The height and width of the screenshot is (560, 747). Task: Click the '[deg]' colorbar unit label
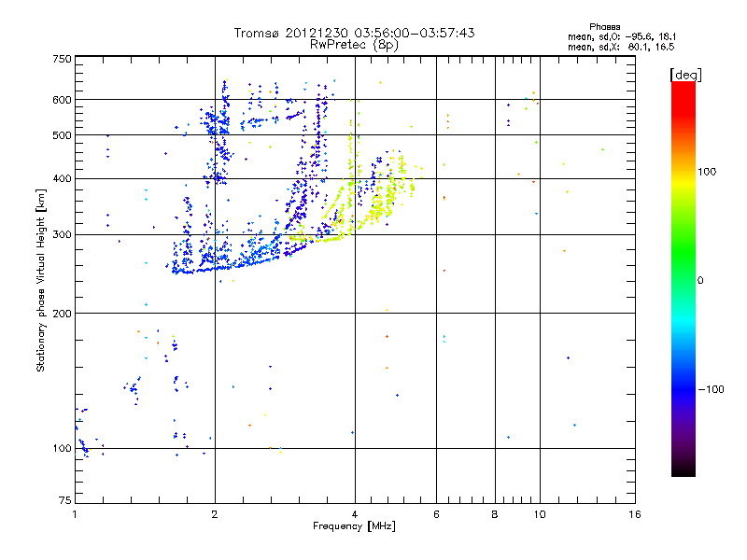(685, 75)
